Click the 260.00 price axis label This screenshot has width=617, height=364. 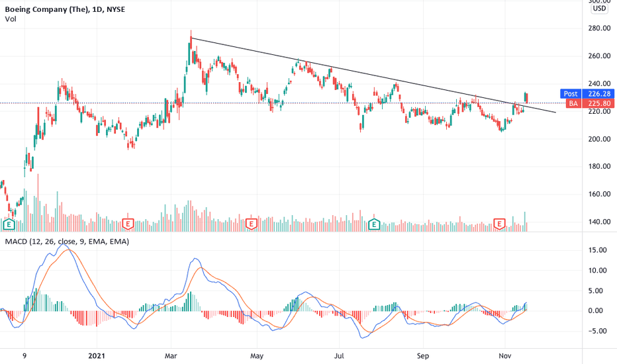coord(599,56)
